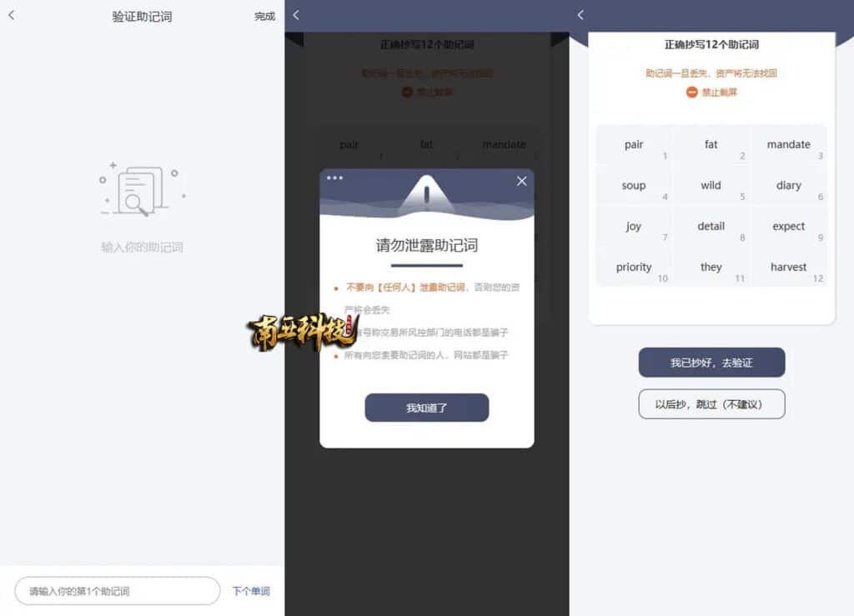
Task: Click the 南亚科技 watermark logo
Action: pos(303,332)
